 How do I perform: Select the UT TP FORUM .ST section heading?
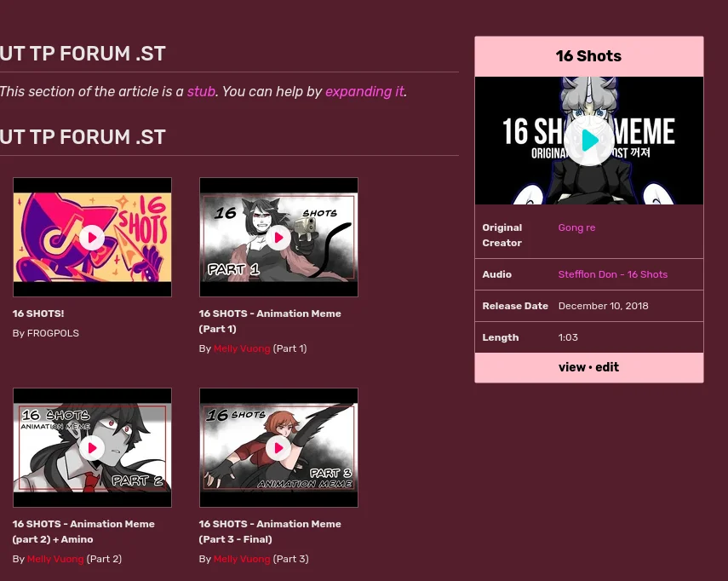pyautogui.click(x=83, y=137)
